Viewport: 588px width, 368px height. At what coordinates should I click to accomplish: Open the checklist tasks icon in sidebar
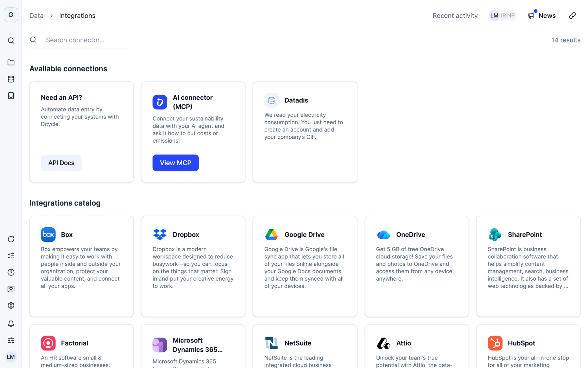point(11,256)
